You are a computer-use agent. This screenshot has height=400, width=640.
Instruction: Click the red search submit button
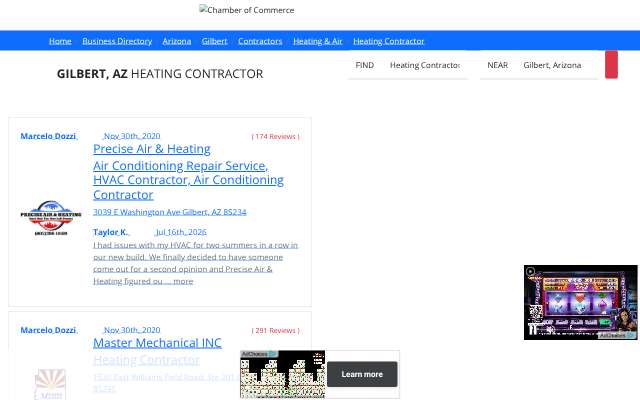pyautogui.click(x=611, y=64)
